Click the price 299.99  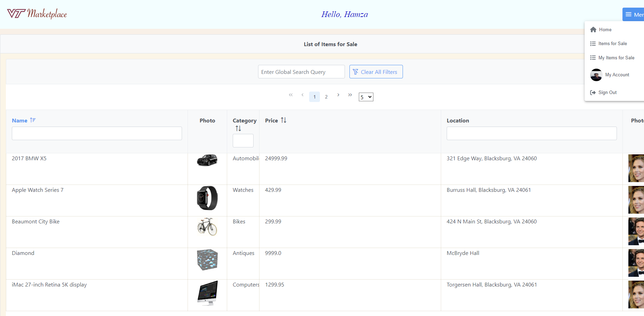pyautogui.click(x=273, y=222)
